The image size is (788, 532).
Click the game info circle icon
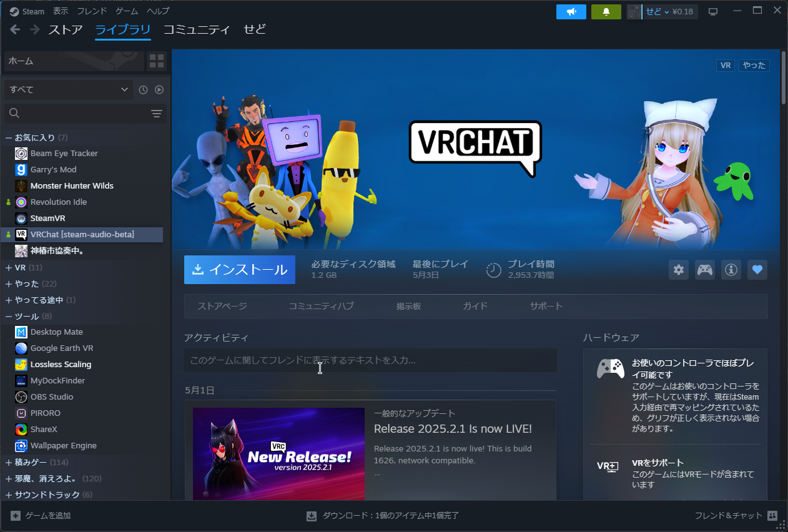coord(731,270)
